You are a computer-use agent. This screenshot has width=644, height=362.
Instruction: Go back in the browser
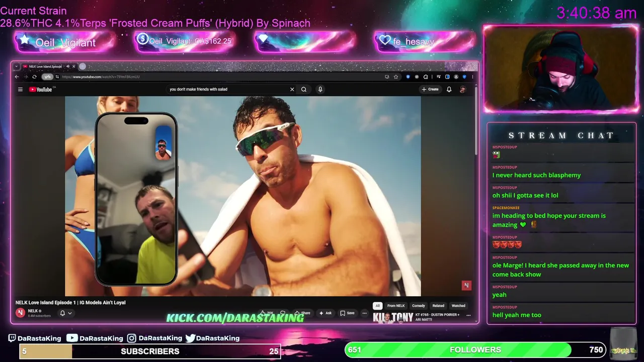tap(17, 77)
